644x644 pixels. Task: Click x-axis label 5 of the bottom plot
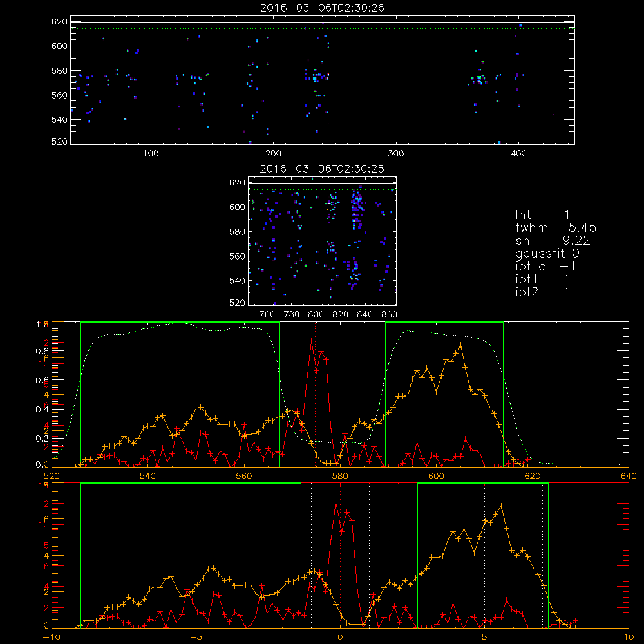pos(484,638)
